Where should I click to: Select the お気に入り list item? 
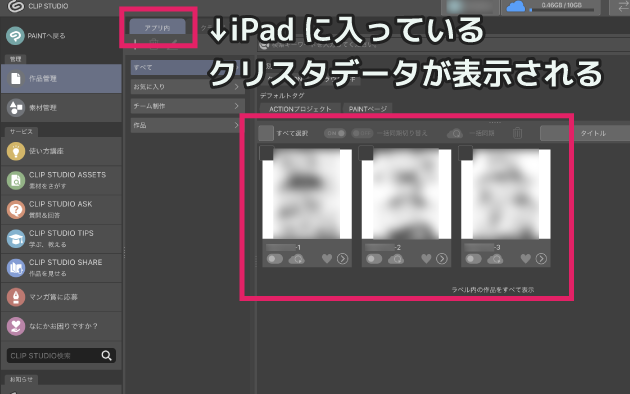[x=187, y=87]
